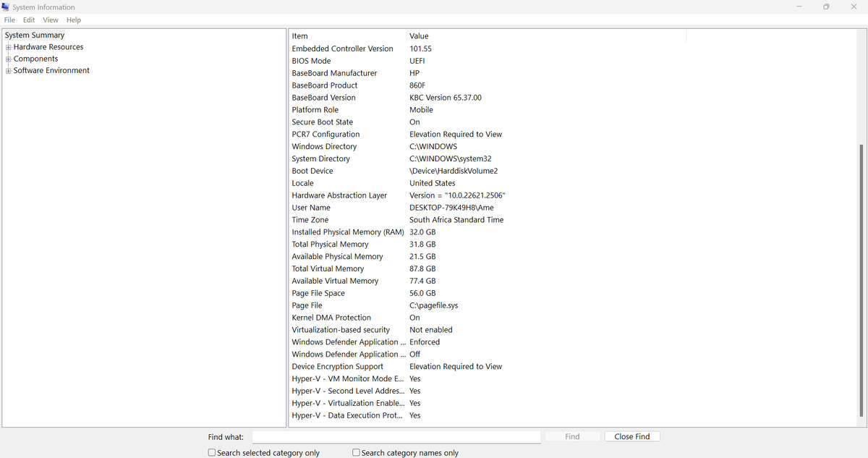Click the Find button

click(572, 436)
